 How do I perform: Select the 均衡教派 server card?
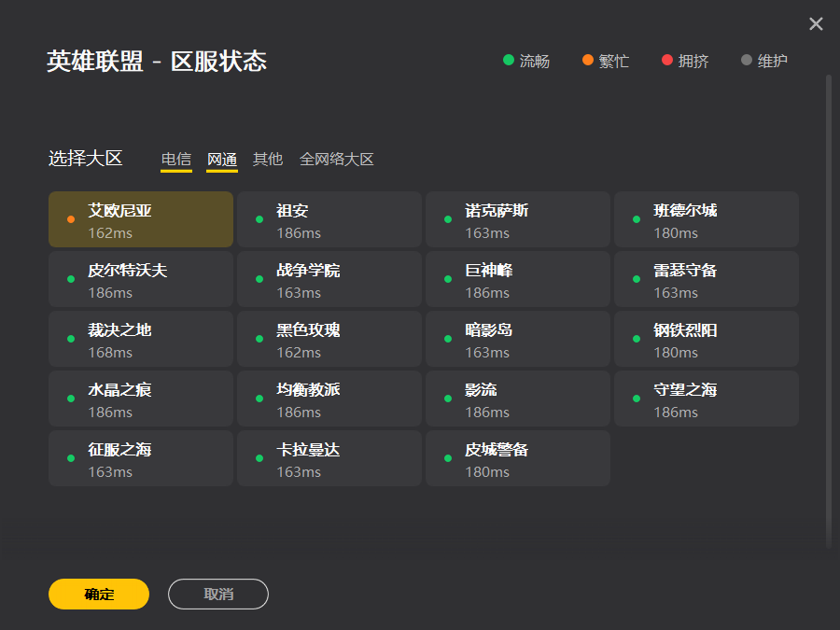tap(329, 399)
